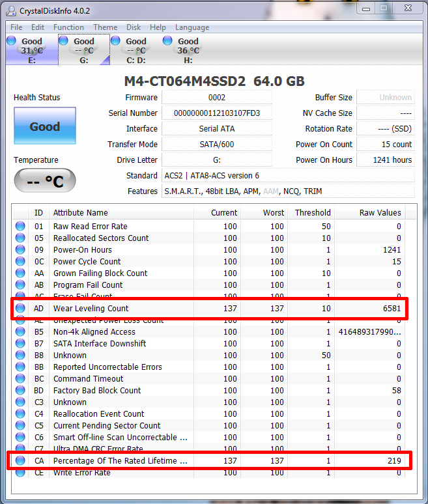Select the Percentage Of The Rated Lifetime text
Viewport: 428px width, 504px height.
coord(121,460)
